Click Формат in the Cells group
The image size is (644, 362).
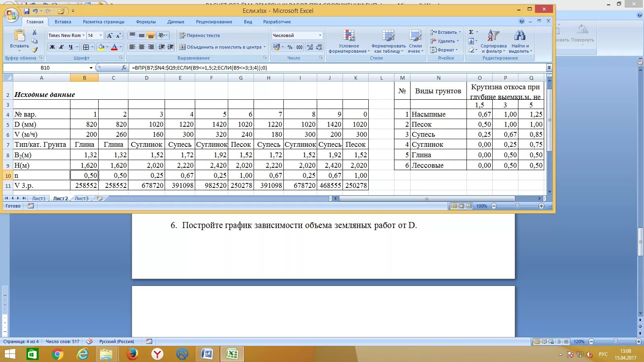(x=444, y=50)
